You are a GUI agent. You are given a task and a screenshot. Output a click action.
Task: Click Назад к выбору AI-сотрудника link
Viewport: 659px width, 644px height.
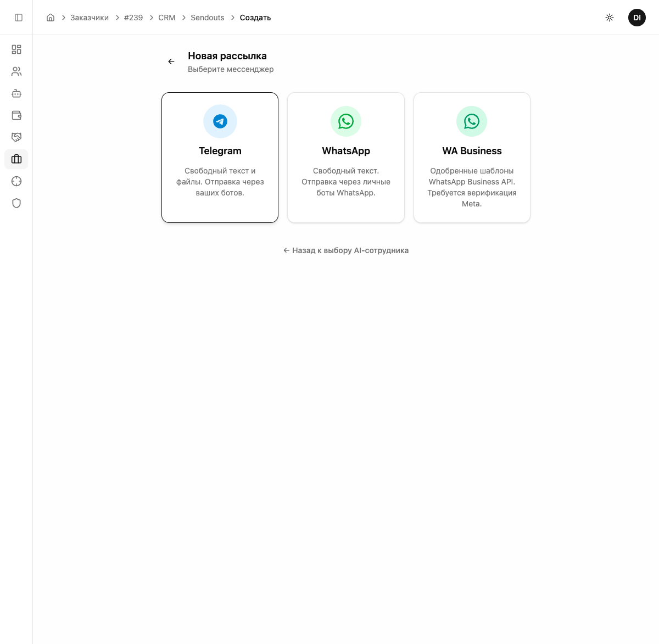click(x=346, y=250)
